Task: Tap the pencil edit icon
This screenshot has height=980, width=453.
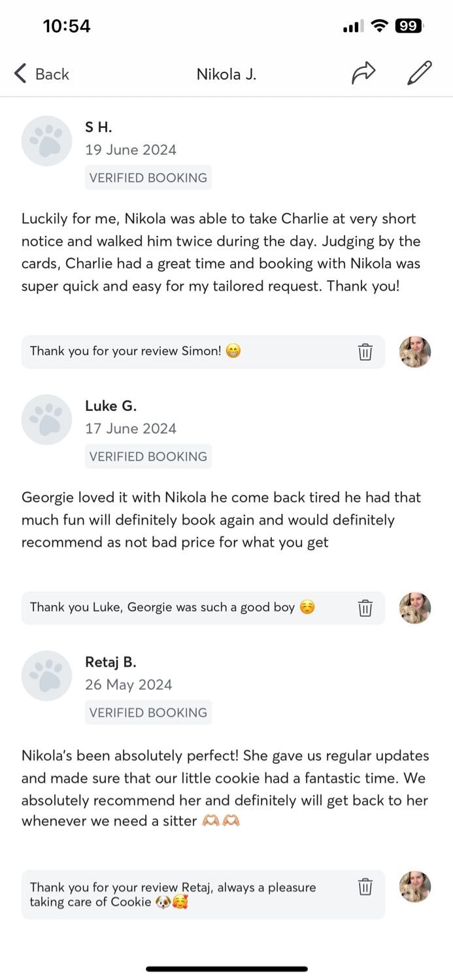Action: pyautogui.click(x=419, y=74)
